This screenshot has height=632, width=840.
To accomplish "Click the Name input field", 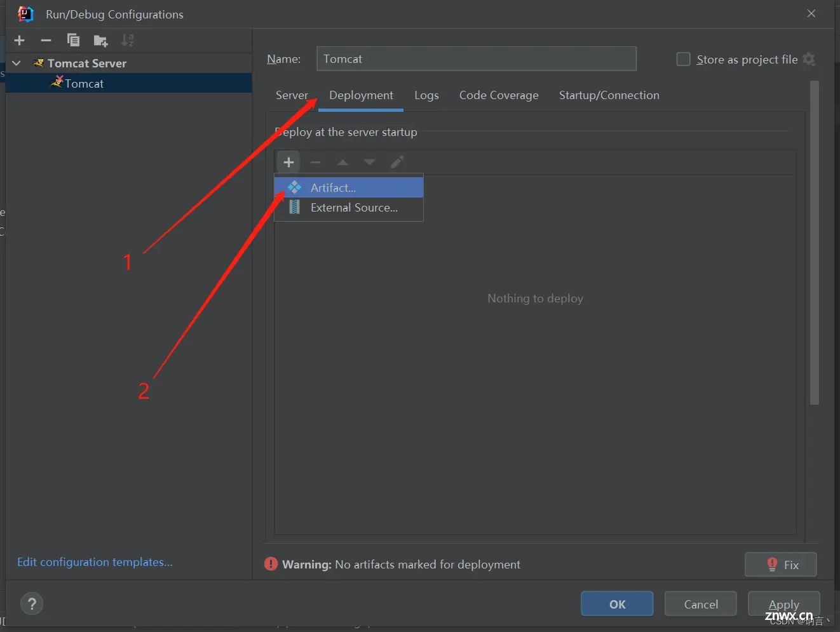I will point(477,58).
